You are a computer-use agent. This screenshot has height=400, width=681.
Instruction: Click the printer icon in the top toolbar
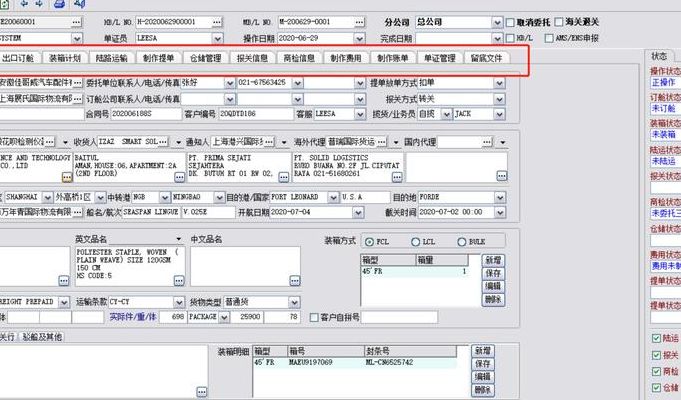60,4
